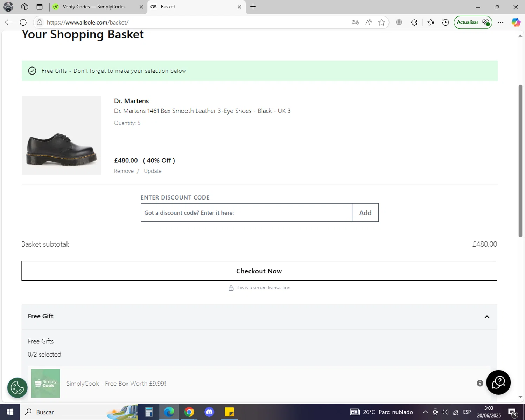
Task: Close the Verify Codes tab
Action: 141,7
